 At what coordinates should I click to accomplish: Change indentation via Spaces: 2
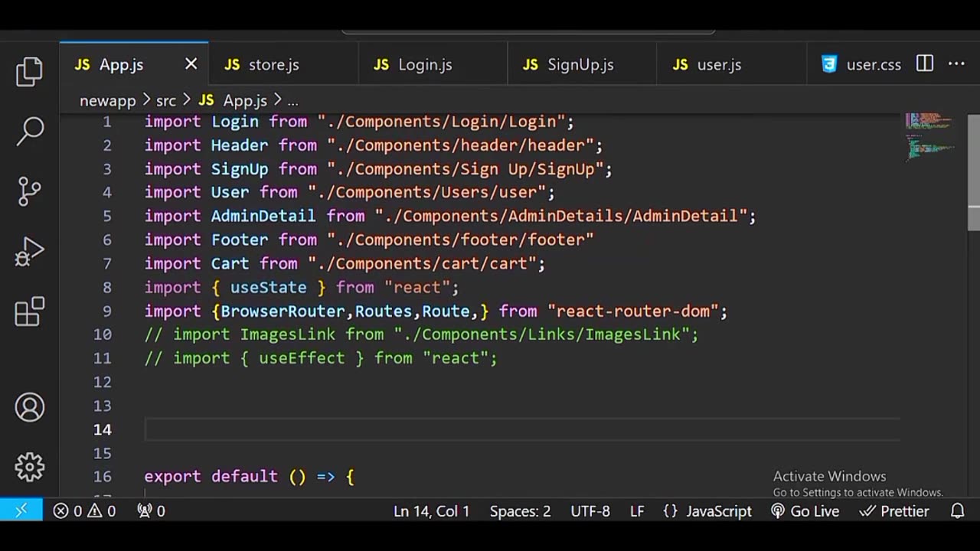(x=520, y=510)
